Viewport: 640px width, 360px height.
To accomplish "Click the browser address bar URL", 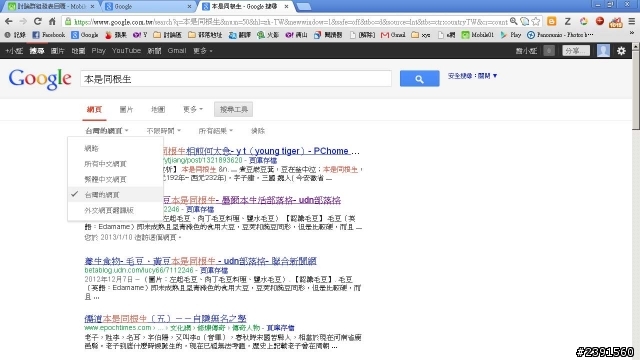I will click(291, 22).
